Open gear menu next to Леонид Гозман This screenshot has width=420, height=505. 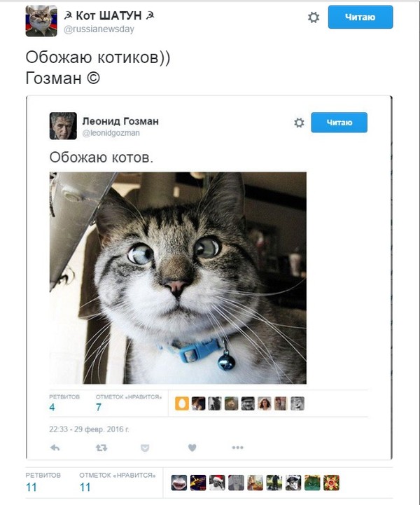299,123
